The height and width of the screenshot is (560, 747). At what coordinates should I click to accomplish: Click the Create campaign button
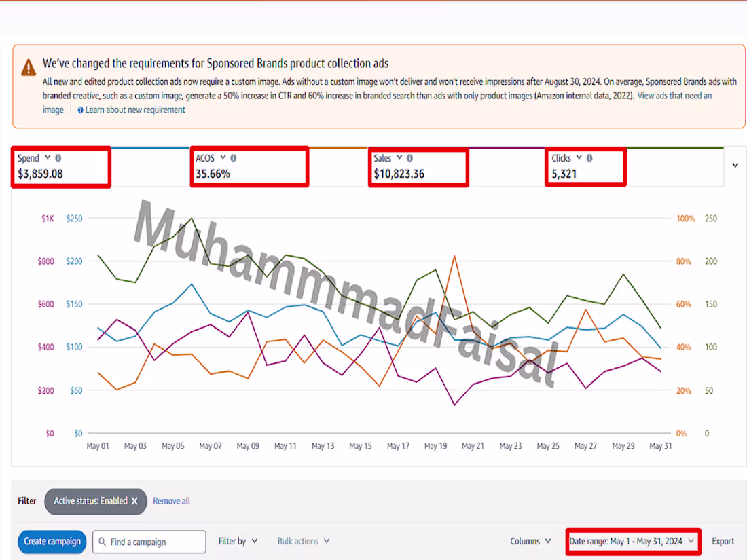point(52,542)
